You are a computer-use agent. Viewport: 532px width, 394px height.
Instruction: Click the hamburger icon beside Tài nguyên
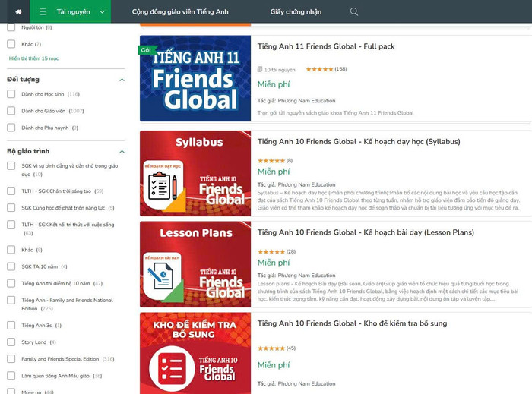coord(43,12)
